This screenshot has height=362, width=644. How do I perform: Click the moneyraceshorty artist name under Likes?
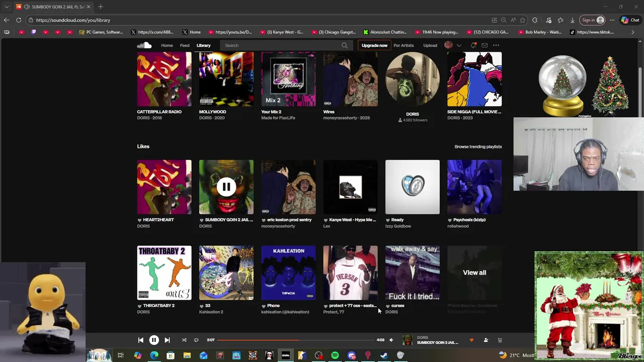coord(278,226)
